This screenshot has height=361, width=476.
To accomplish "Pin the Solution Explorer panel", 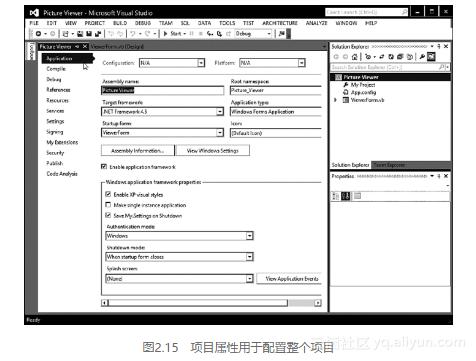I will click(x=439, y=46).
